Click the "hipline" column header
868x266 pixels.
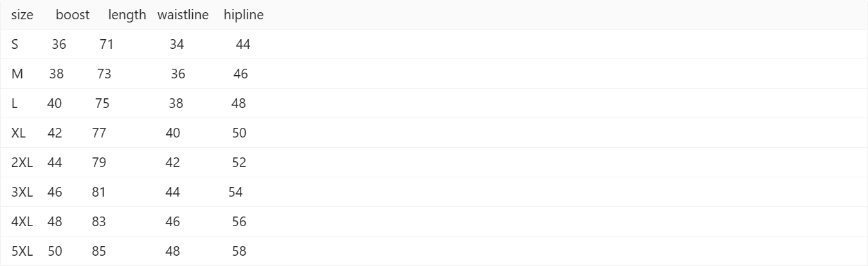[x=244, y=15]
